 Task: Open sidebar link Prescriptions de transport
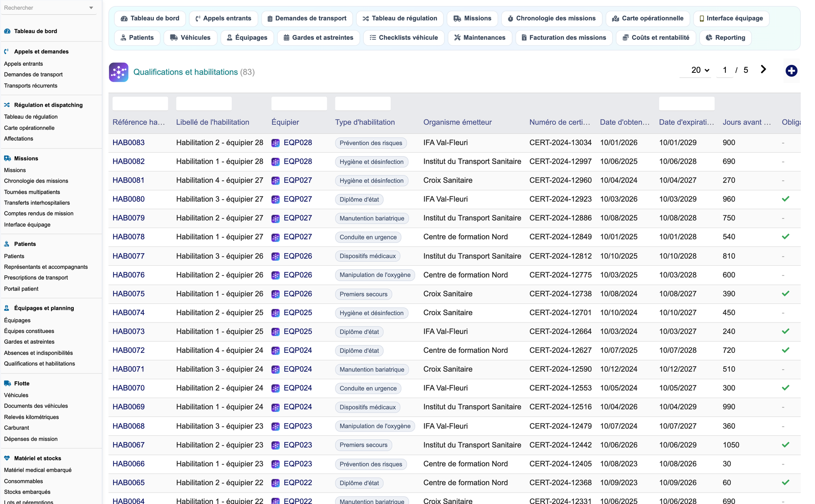[x=36, y=278]
